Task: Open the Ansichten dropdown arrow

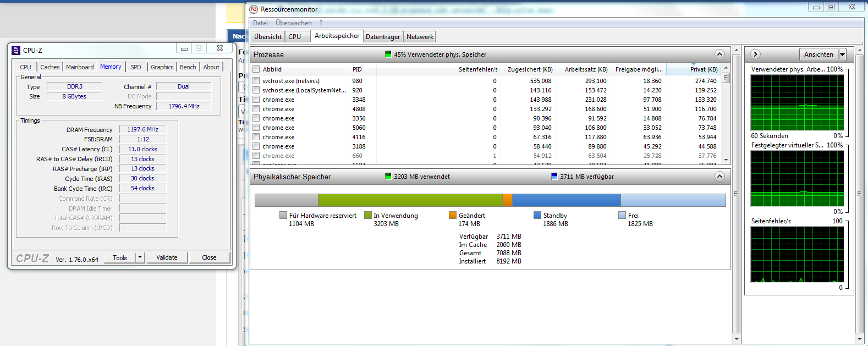Action: click(x=842, y=54)
